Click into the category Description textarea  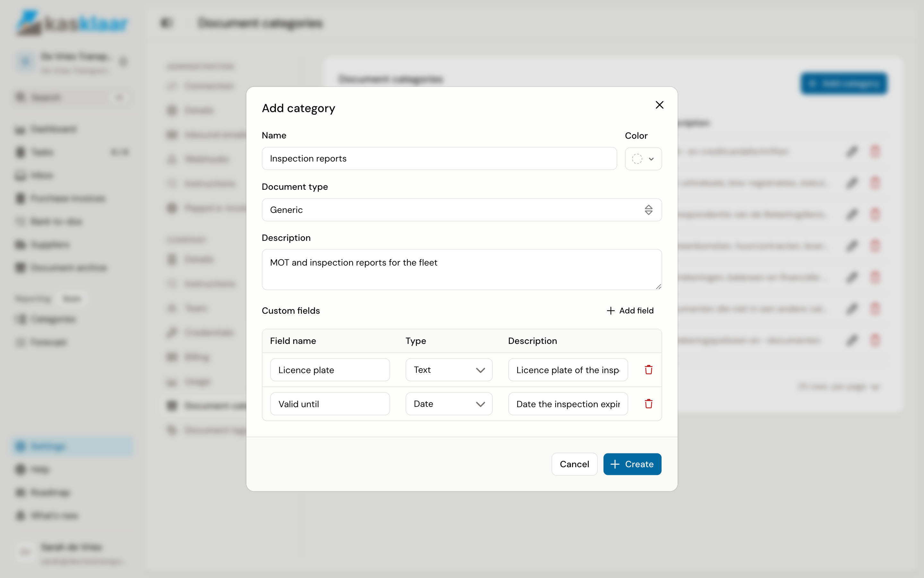coord(462,269)
